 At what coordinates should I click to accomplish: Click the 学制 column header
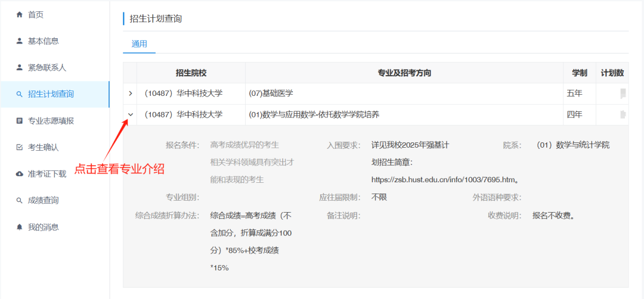(x=579, y=73)
